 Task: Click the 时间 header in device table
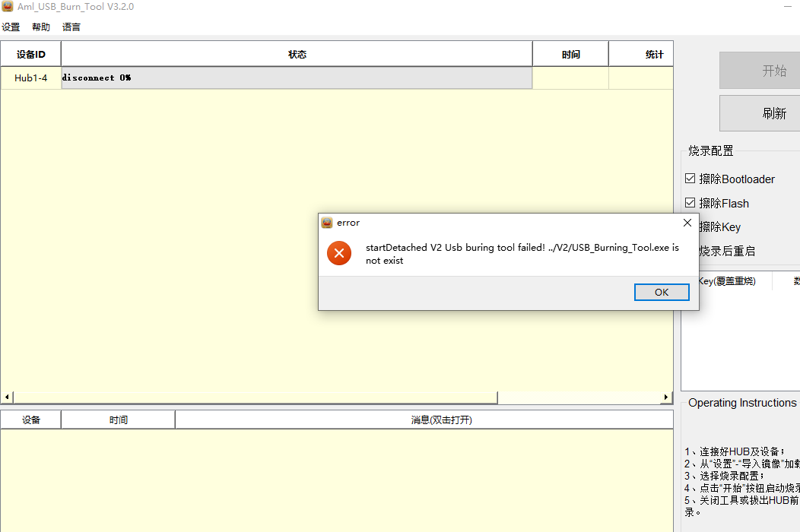[x=570, y=54]
